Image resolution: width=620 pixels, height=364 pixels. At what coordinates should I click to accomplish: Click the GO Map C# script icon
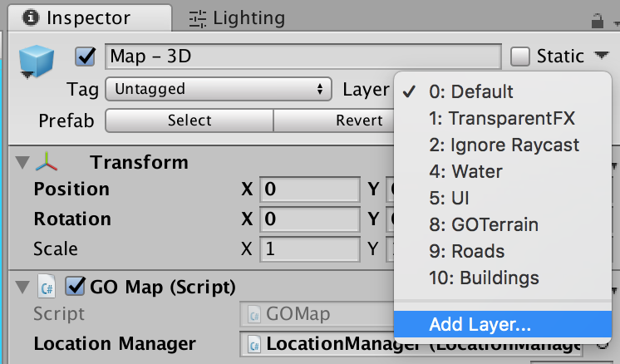coord(47,287)
